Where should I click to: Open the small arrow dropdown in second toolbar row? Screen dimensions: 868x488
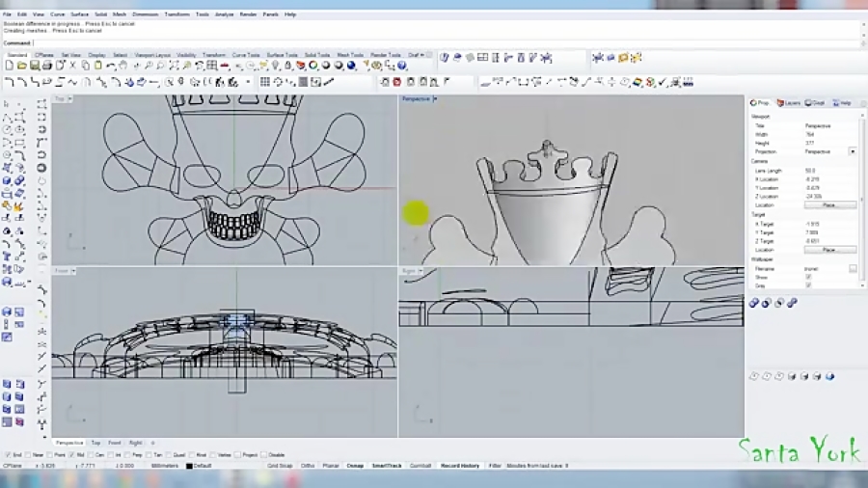point(248,82)
